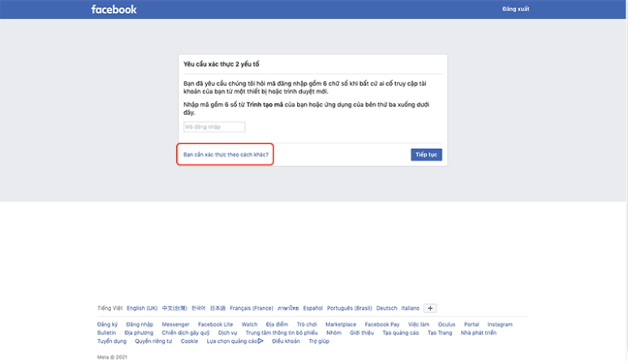Open the Messenger footer link
Screen dimensions: 628x364
tap(175, 324)
